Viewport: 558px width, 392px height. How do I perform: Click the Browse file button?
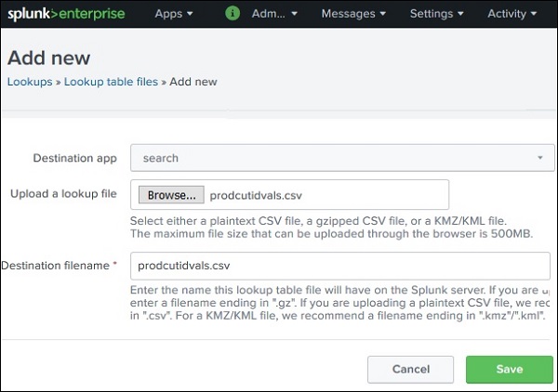click(171, 196)
